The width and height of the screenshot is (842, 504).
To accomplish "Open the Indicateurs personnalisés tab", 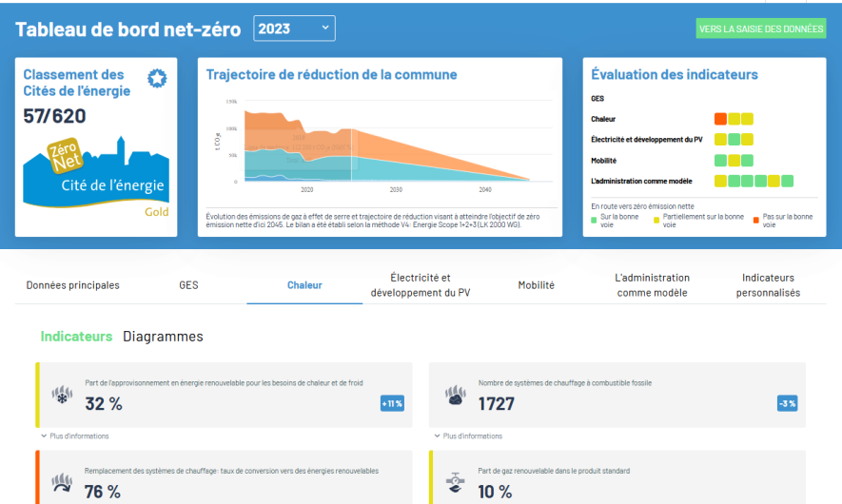I will [768, 285].
